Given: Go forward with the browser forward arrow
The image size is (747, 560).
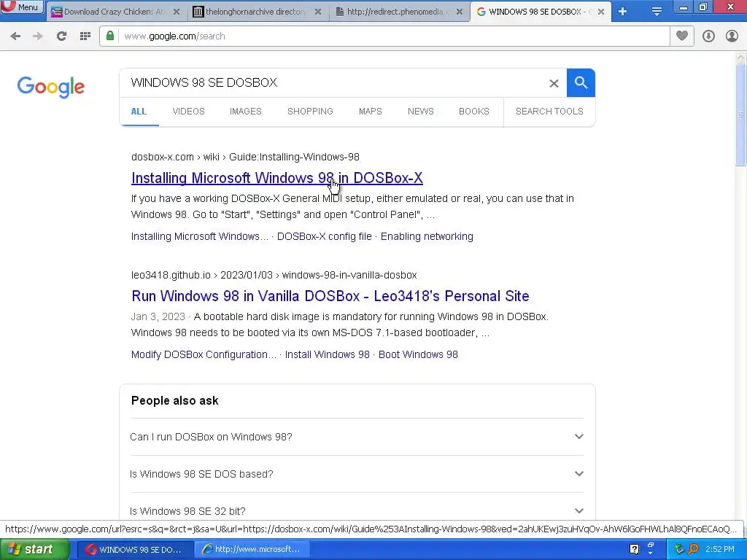Looking at the screenshot, I should (x=38, y=36).
